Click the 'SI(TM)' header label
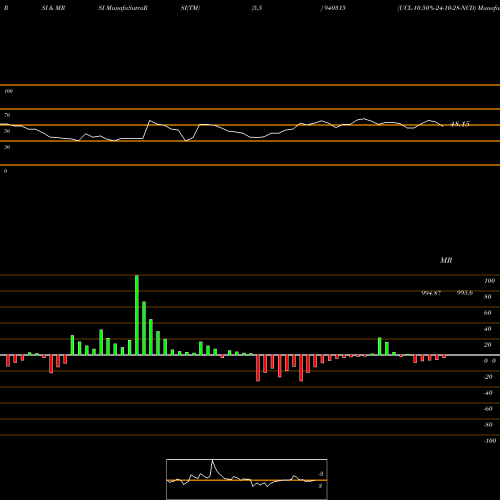The height and width of the screenshot is (500, 500). [190, 8]
